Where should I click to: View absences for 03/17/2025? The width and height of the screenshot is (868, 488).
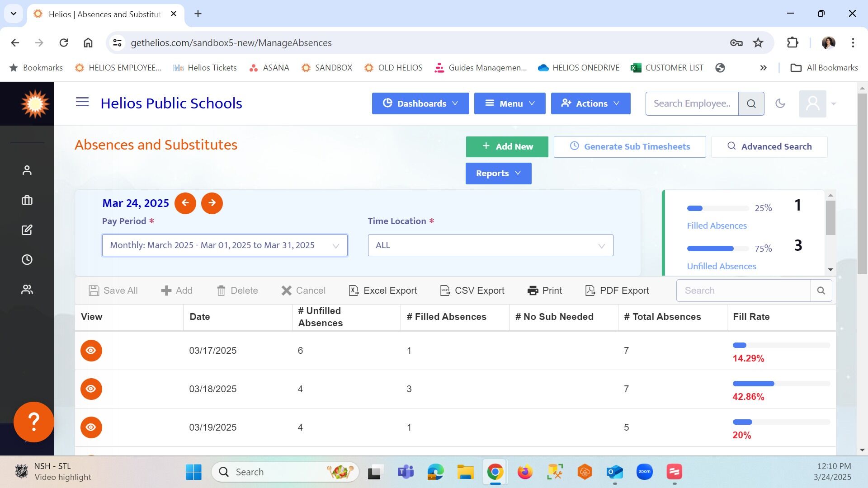pos(91,351)
